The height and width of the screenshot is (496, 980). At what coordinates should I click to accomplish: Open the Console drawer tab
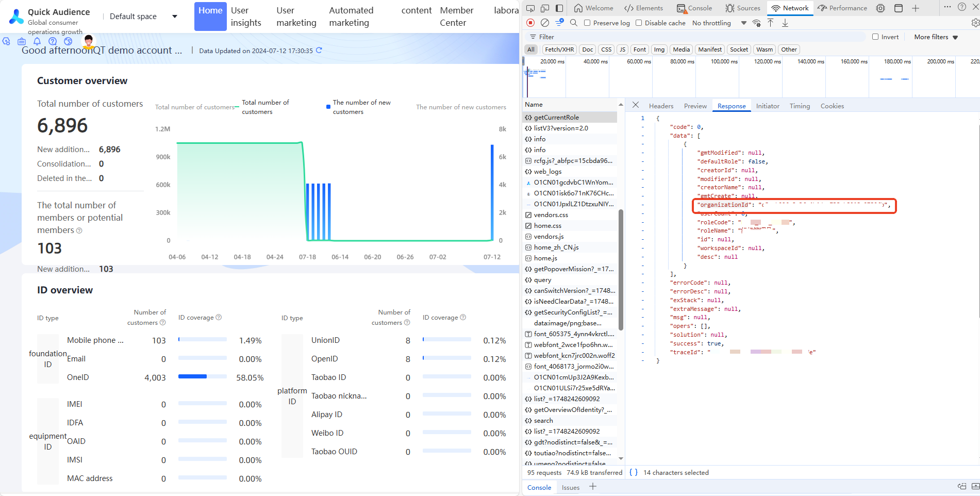539,487
